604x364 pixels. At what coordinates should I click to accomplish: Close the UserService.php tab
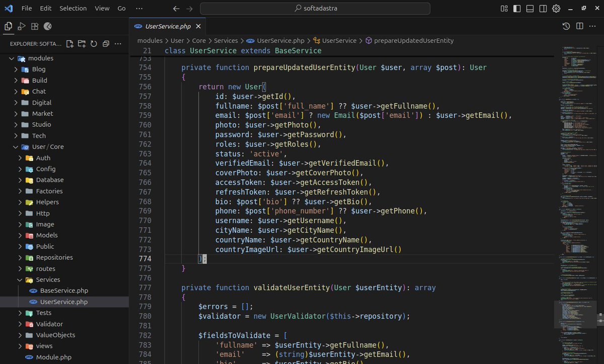coord(199,26)
